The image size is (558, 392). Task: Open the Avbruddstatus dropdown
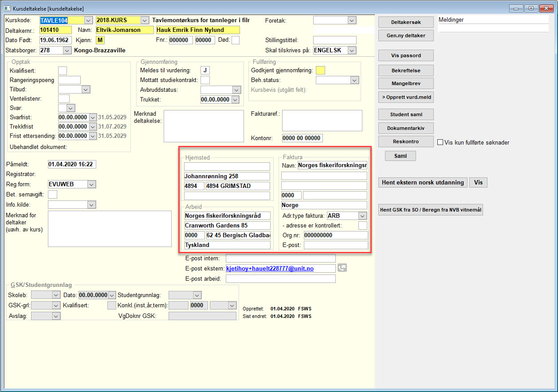[236, 90]
